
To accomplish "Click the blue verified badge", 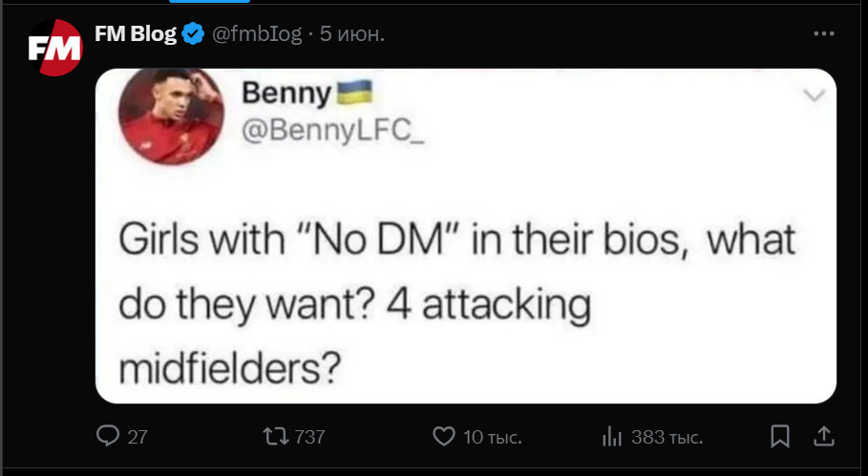I will pyautogui.click(x=193, y=34).
